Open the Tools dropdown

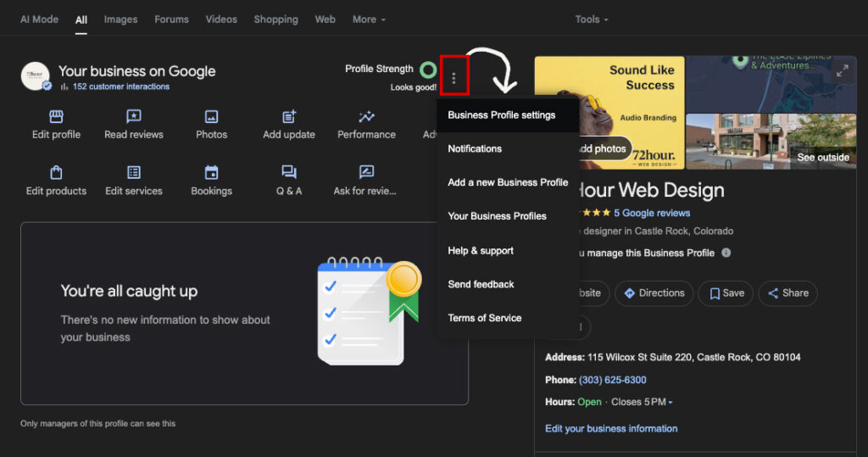coord(591,20)
